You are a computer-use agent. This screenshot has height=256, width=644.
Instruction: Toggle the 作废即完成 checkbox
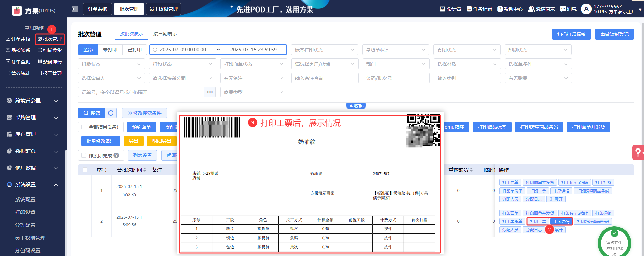(x=84, y=155)
